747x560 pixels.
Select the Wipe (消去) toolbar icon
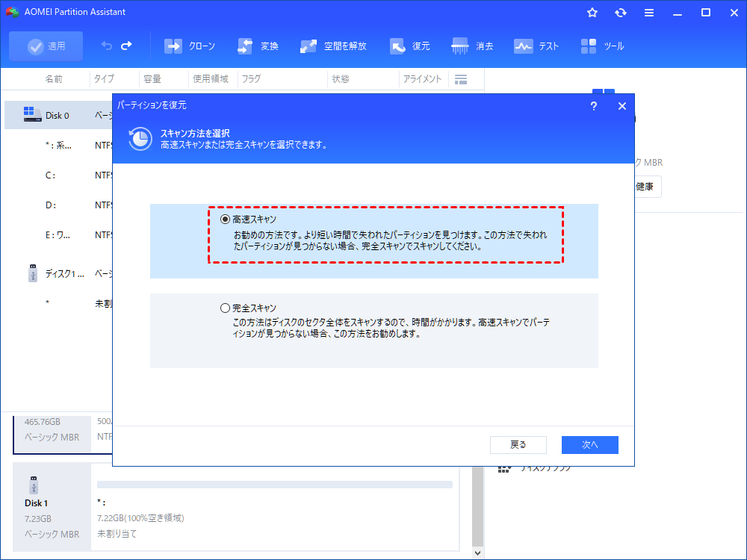(x=460, y=46)
